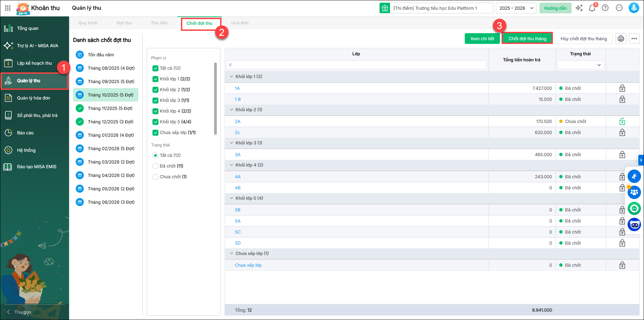Open Báo cáo in the sidebar
The image size is (644, 320).
25,133
